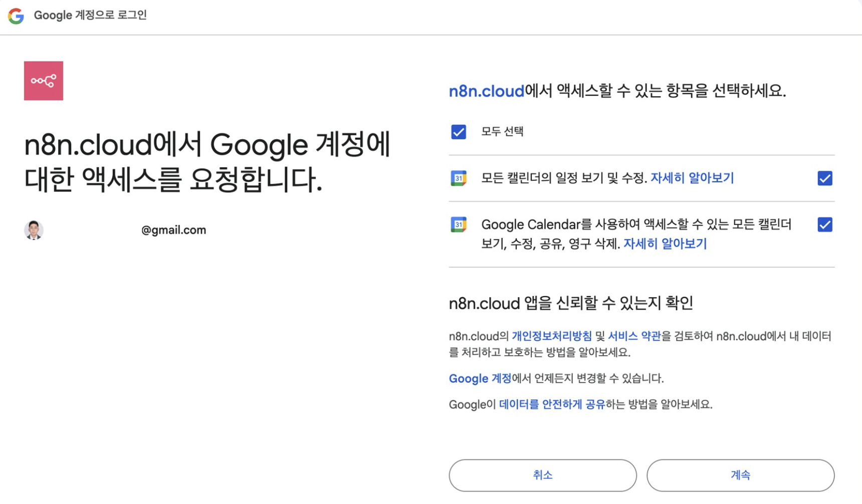Image resolution: width=862 pixels, height=504 pixels.
Task: Open the 개인정보처리방침 link
Action: coord(552,336)
